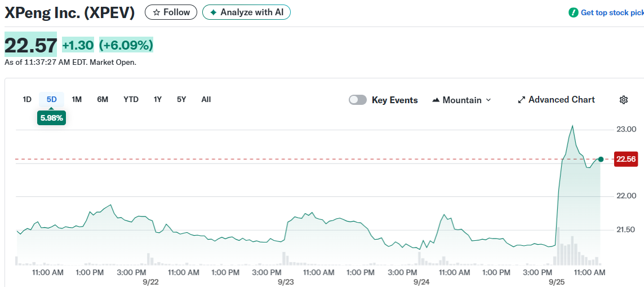
Task: Click the green checkmark icon beside top stock picks
Action: pyautogui.click(x=574, y=13)
